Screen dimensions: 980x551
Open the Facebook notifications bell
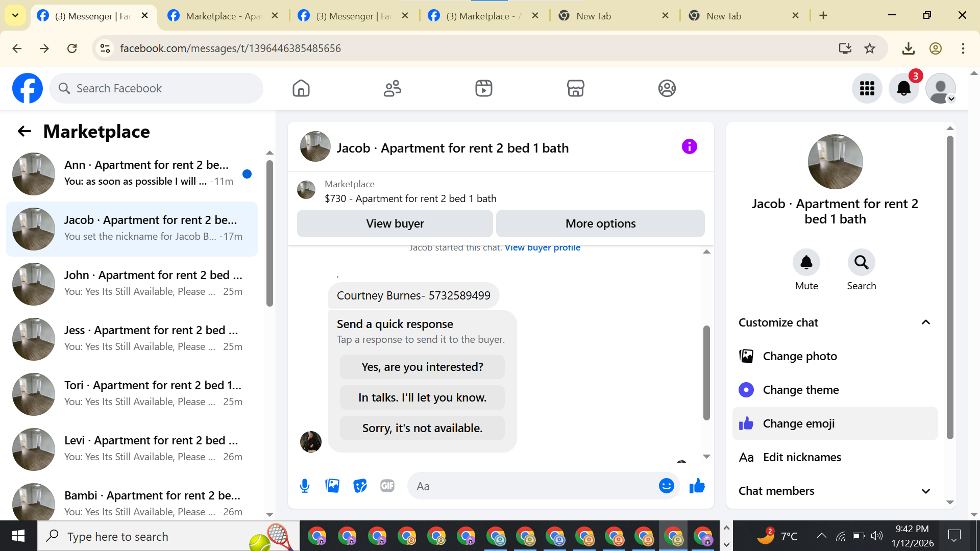coord(903,88)
